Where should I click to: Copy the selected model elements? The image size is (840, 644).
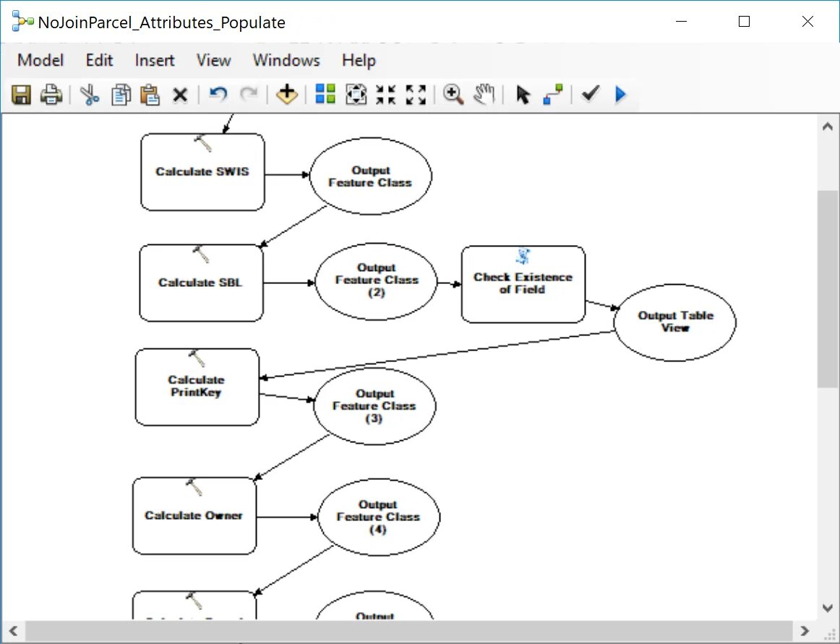(121, 95)
